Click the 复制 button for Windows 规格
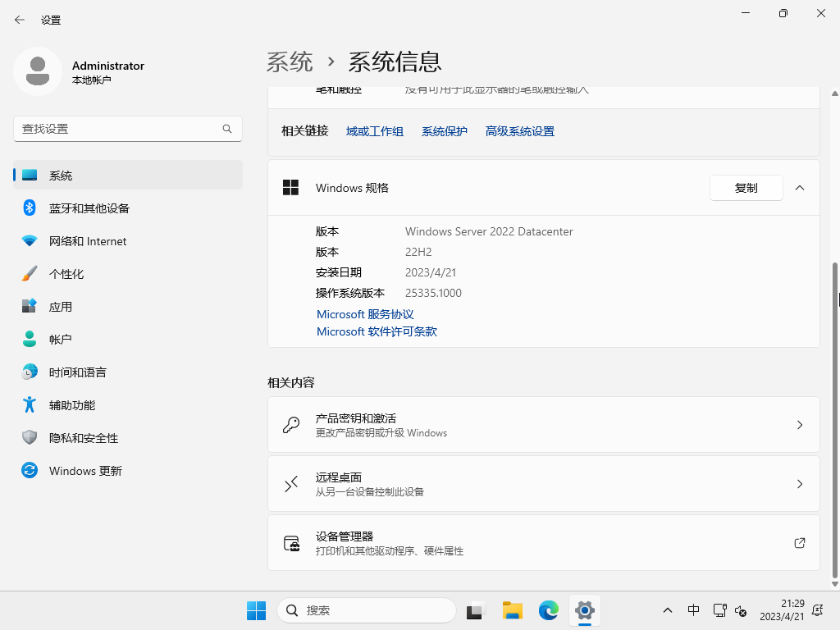The image size is (840, 630). 746,188
